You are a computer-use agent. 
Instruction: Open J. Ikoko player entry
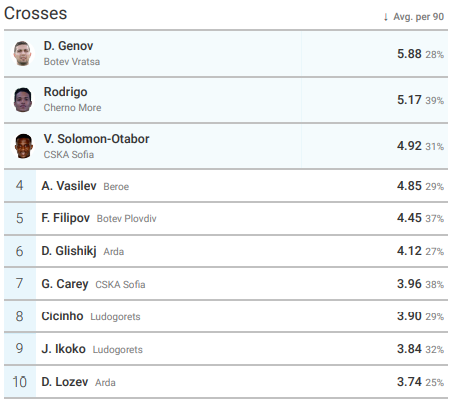63,349
